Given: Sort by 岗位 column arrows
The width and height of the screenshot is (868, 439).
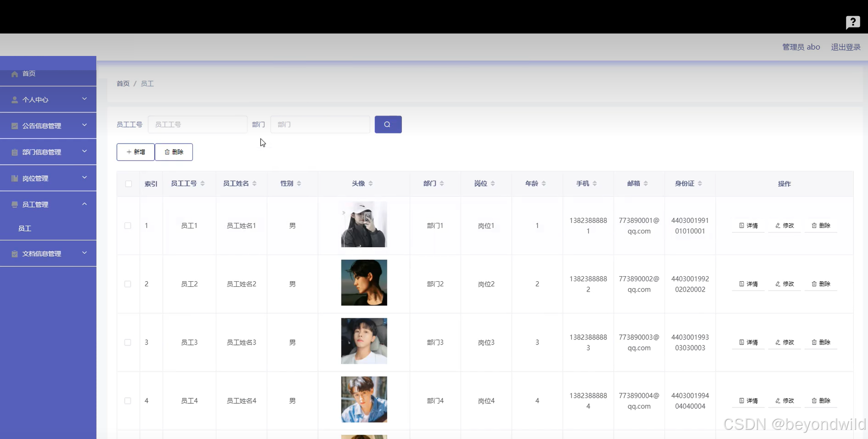Looking at the screenshot, I should 493,183.
